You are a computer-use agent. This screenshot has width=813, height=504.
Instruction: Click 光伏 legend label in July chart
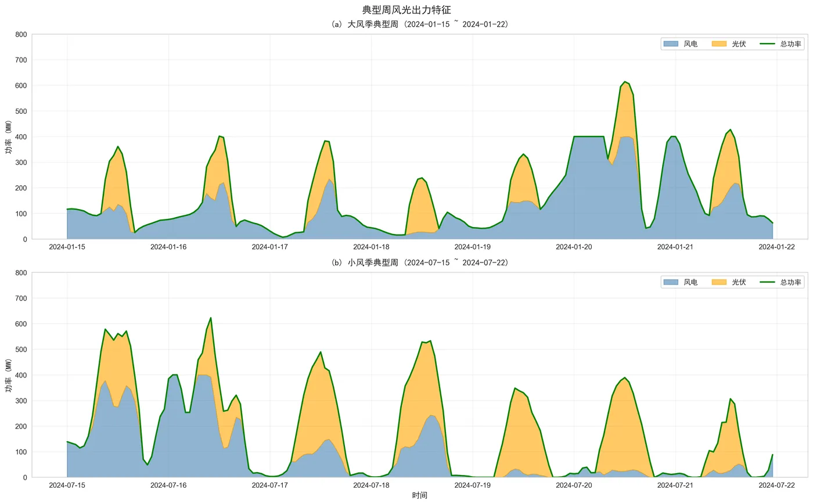click(x=739, y=282)
